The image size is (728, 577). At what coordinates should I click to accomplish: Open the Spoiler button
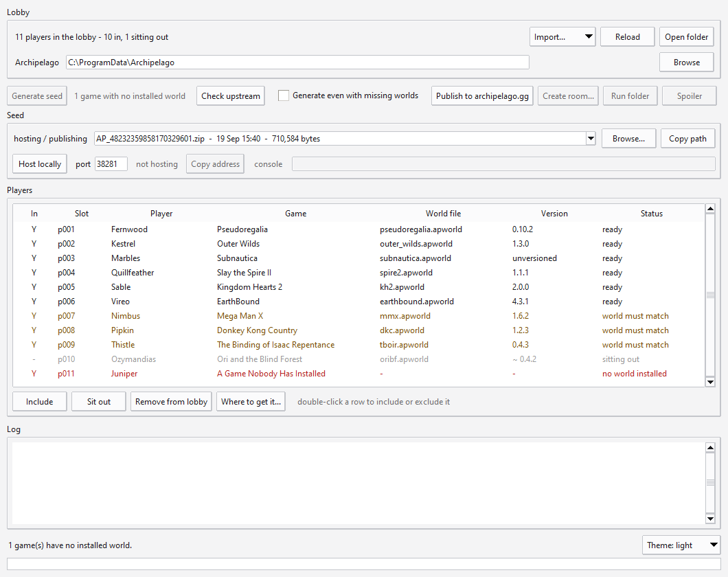(690, 96)
